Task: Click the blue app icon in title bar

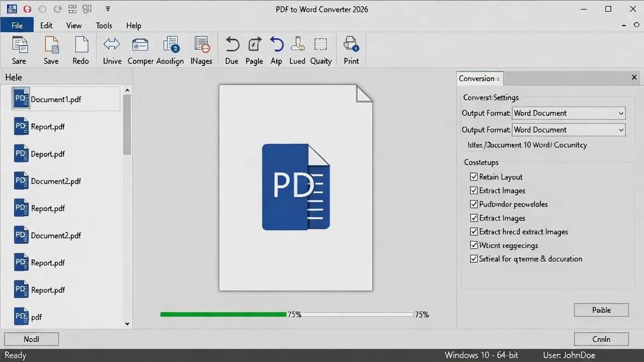Action: pyautogui.click(x=12, y=9)
